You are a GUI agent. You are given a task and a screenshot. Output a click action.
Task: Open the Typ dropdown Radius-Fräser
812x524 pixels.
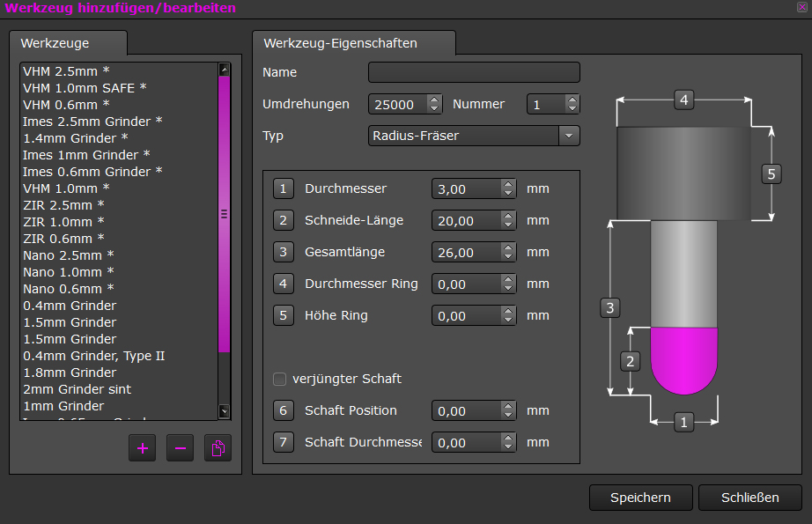[x=474, y=136]
